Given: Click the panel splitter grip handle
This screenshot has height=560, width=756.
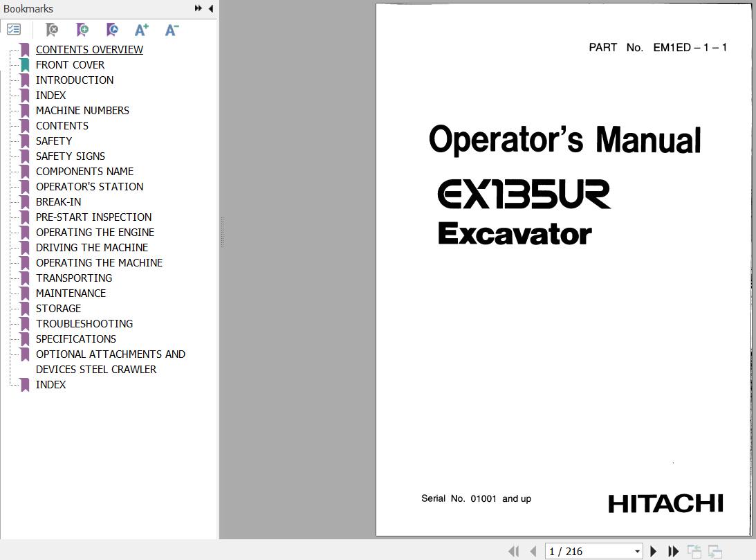Looking at the screenshot, I should 222,233.
